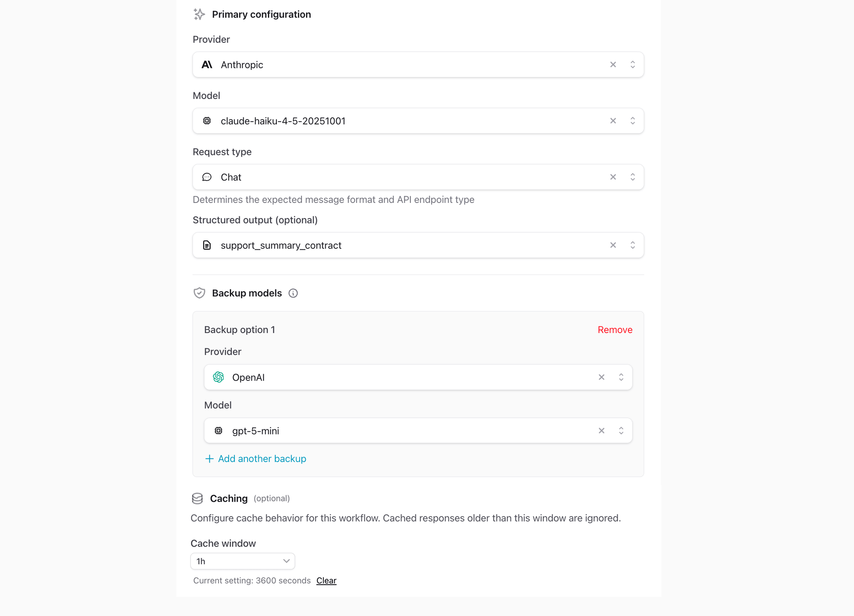Clear the claude-haiku model selection

coord(613,121)
